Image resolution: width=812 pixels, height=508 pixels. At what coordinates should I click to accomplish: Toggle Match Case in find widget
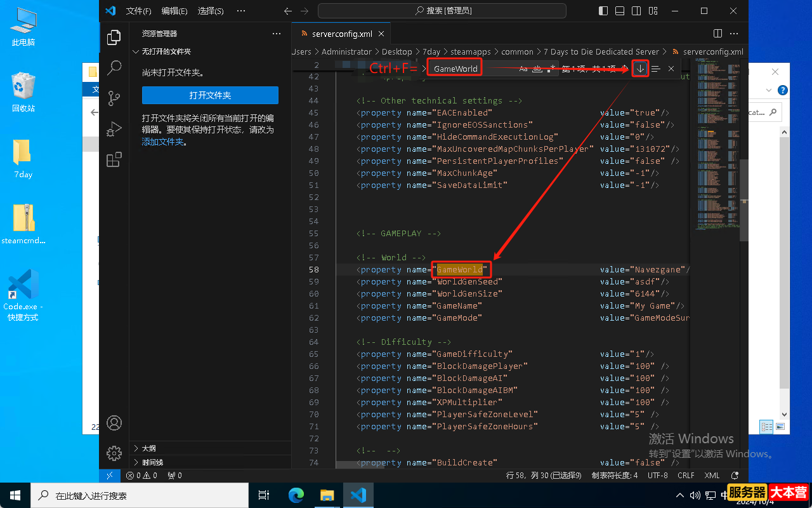[523, 69]
